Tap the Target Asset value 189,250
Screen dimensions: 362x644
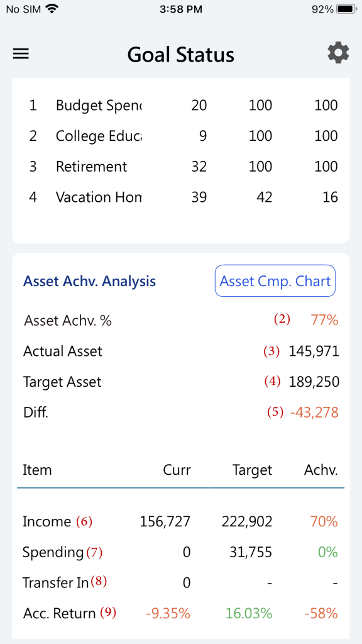pos(314,382)
